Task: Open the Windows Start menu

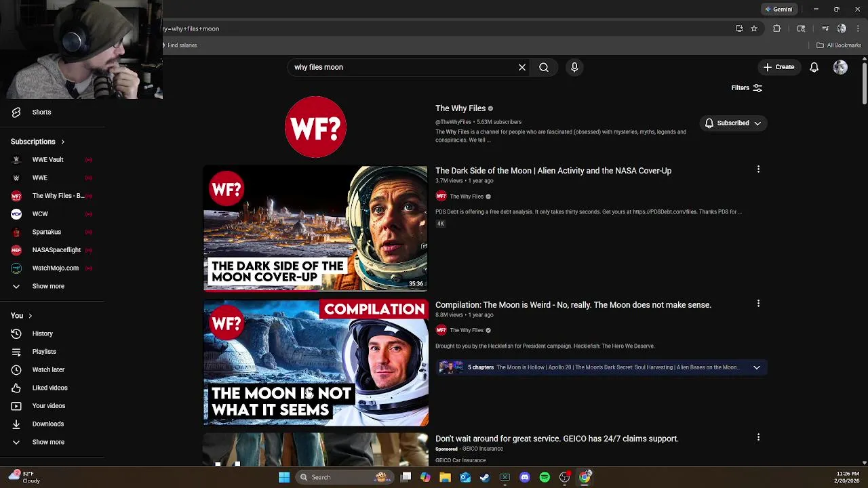Action: coord(284,477)
